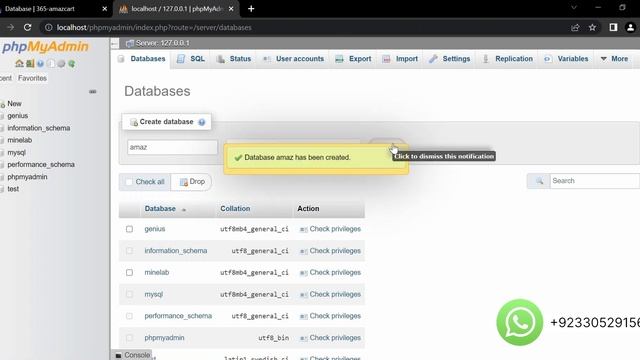Open the More tab dropdown
The width and height of the screenshot is (640, 360).
coord(614,59)
